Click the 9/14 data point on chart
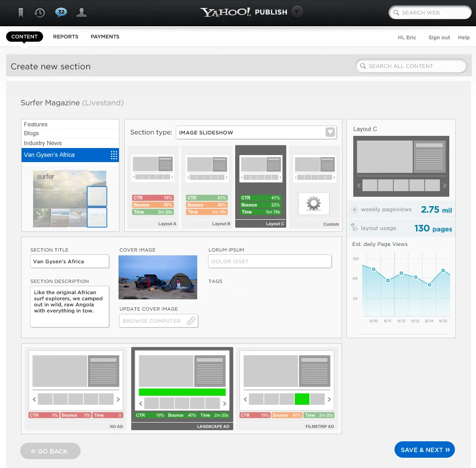Viewport: 476px width, 468px height. point(429,285)
